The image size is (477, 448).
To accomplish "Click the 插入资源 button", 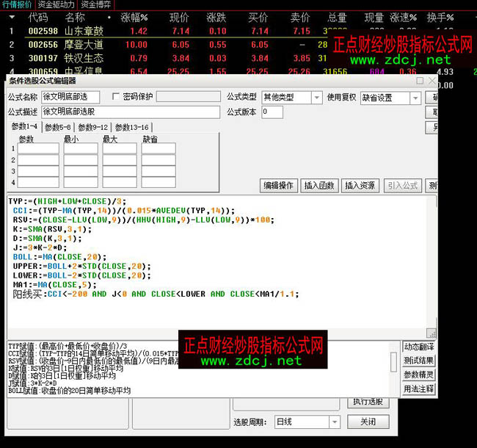I will 360,185.
